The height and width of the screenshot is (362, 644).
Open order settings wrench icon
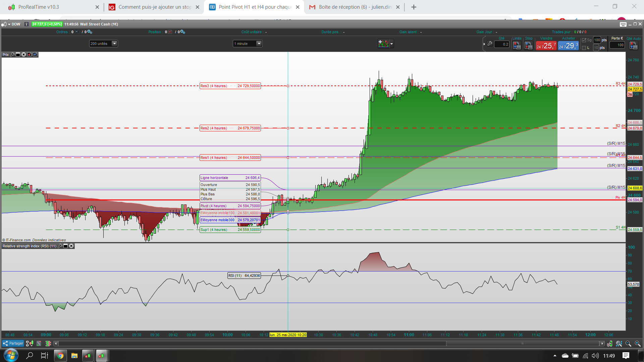(490, 44)
